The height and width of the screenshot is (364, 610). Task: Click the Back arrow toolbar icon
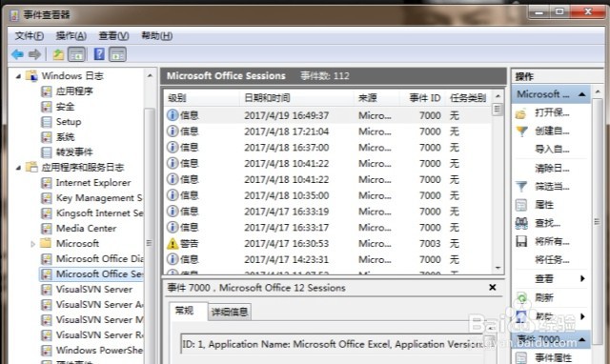[x=17, y=54]
